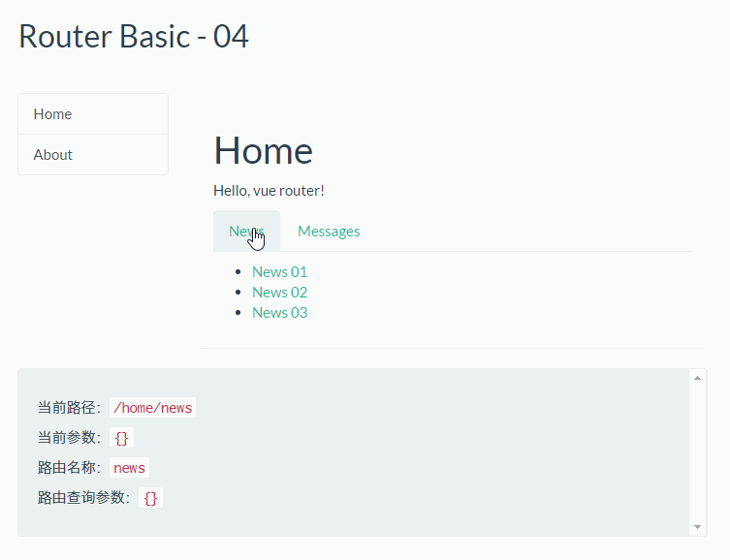Click the 路由查询参数 label
This screenshot has height=560, width=730.
click(84, 498)
